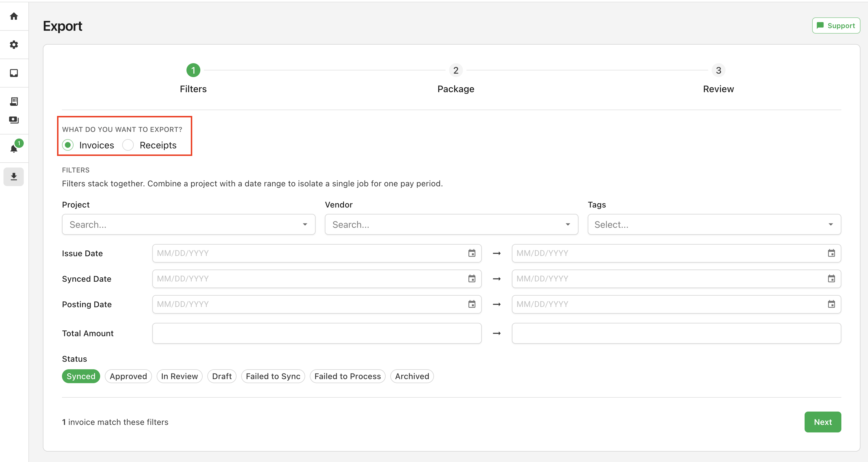Open the Inbox tray icon in the sidebar
868x462 pixels.
coord(14,73)
